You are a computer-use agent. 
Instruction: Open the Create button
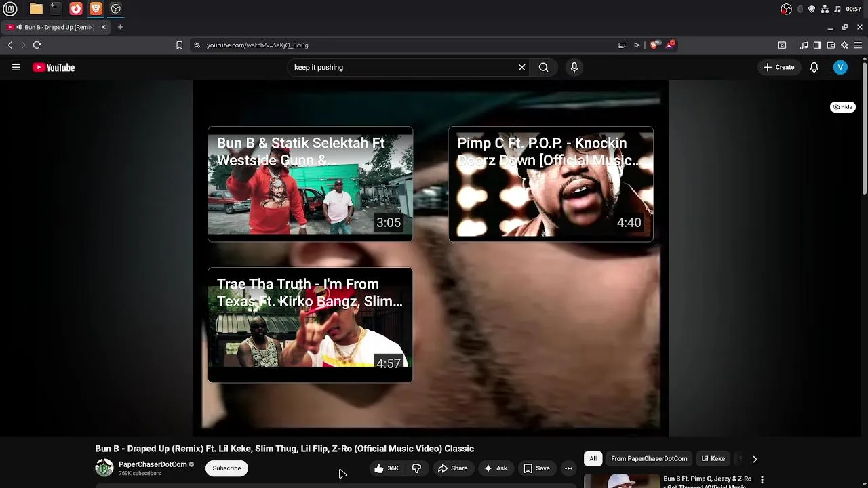(778, 67)
